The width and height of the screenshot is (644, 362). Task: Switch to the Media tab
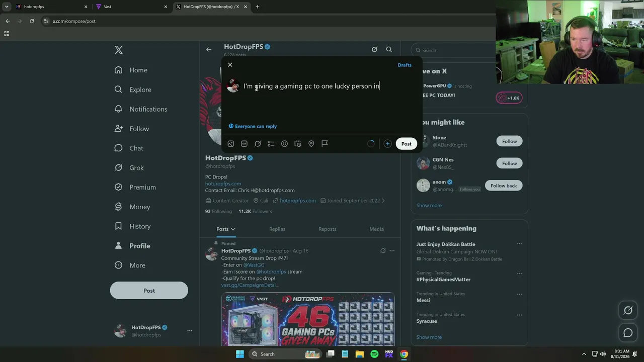pos(377,229)
